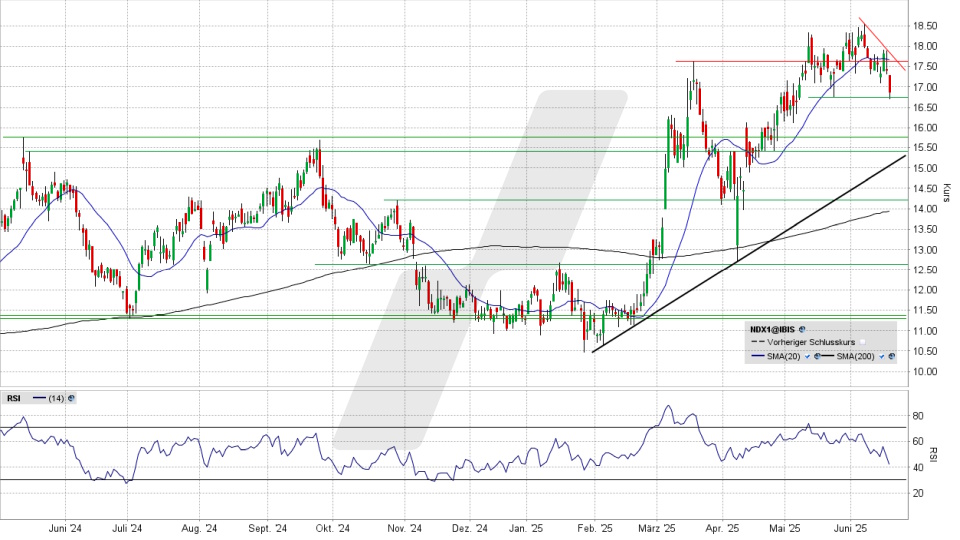Image resolution: width=960 pixels, height=540 pixels.
Task: Click the Kurs axis title
Action: [x=947, y=192]
